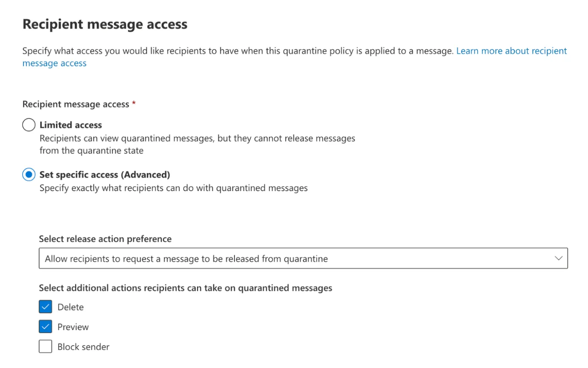Open the 'Learn more about recipient message access' link
This screenshot has height=368, width=588.
(511, 51)
